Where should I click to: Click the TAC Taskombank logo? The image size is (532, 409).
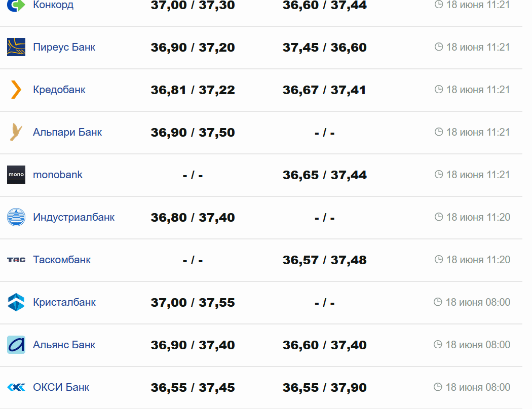pos(16,260)
